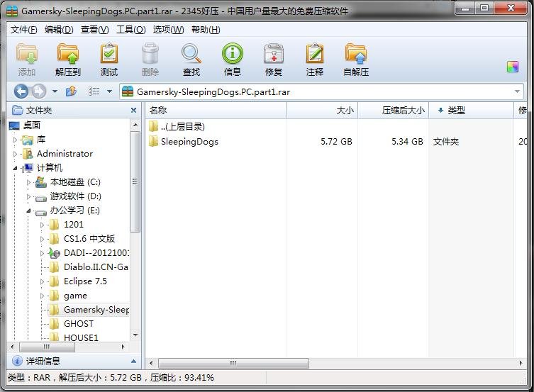The width and height of the screenshot is (534, 392).
Task: Select the Gamersky-Sleep folder in tree
Action: click(x=96, y=310)
